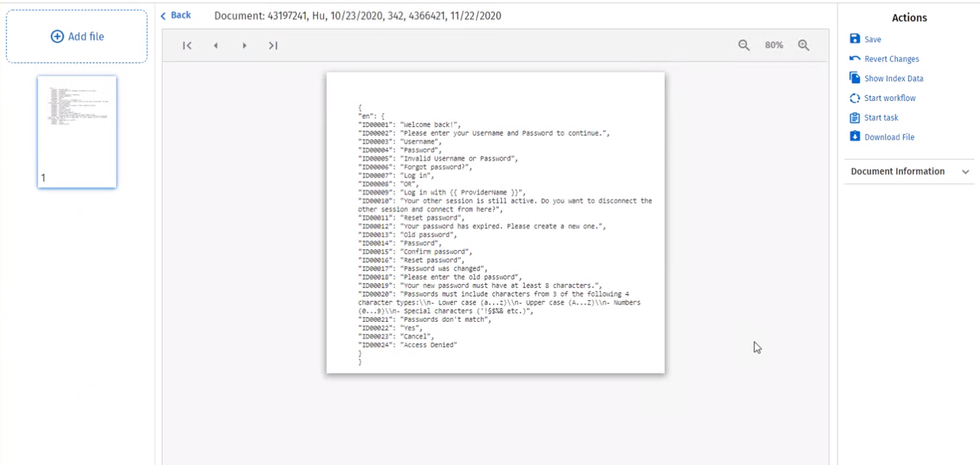Jump to the last page of the document
Viewport: 980px width, 465px height.
coord(273,46)
